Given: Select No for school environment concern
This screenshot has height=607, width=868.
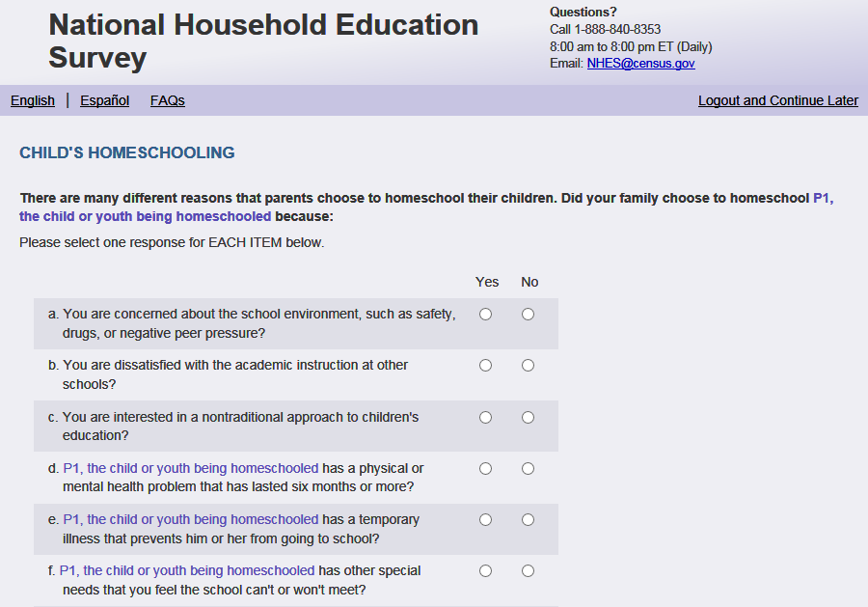Looking at the screenshot, I should coord(528,314).
